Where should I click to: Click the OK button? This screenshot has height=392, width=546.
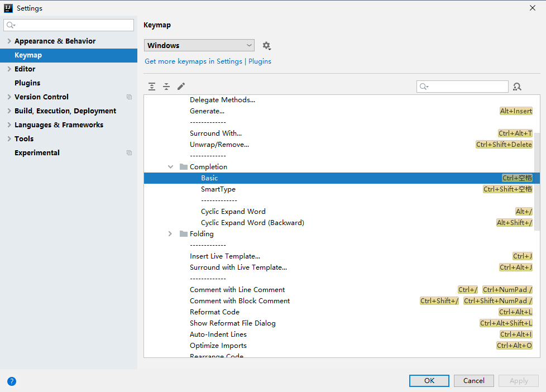pyautogui.click(x=429, y=381)
